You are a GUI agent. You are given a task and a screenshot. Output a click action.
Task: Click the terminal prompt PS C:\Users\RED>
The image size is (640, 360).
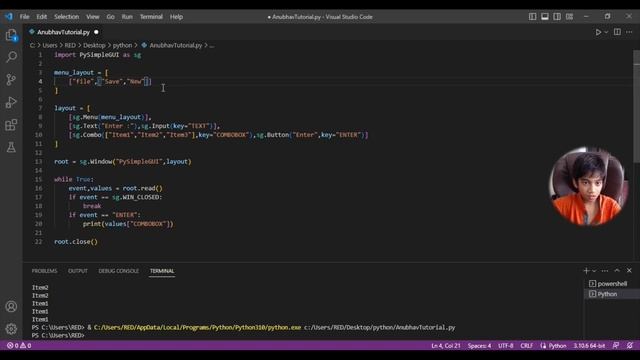[x=58, y=336]
